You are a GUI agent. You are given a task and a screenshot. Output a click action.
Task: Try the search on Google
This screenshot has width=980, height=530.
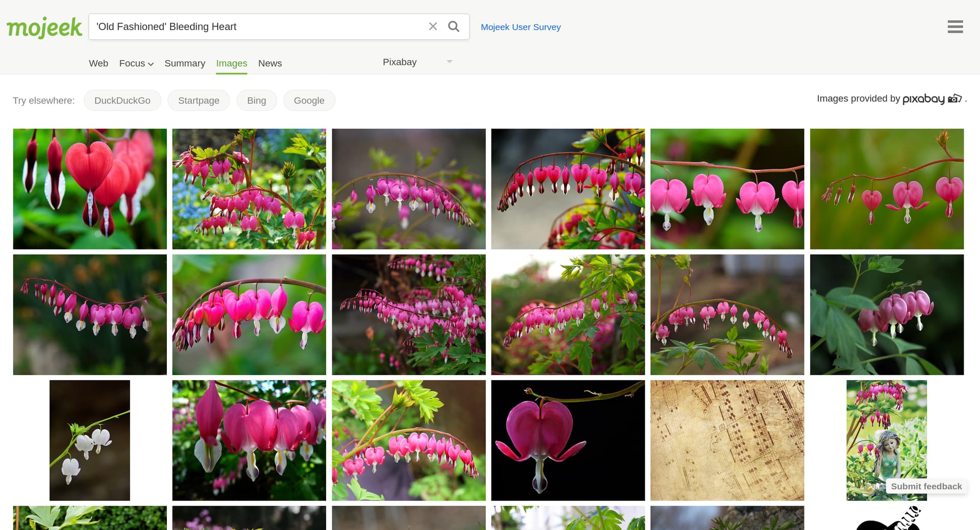point(309,100)
